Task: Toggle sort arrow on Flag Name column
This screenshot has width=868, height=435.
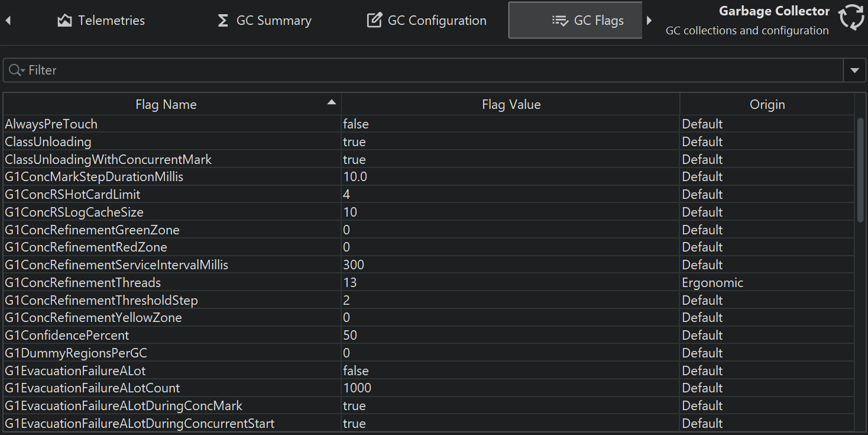Action: click(x=332, y=102)
